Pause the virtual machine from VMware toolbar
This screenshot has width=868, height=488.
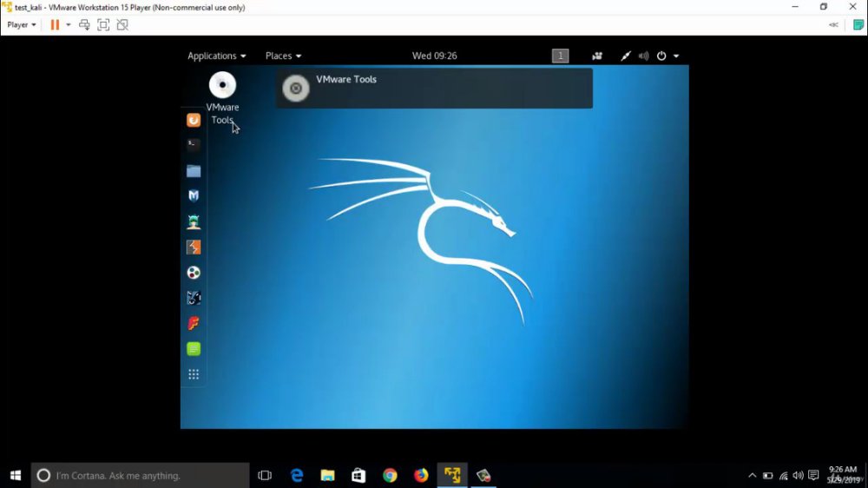pyautogui.click(x=55, y=25)
